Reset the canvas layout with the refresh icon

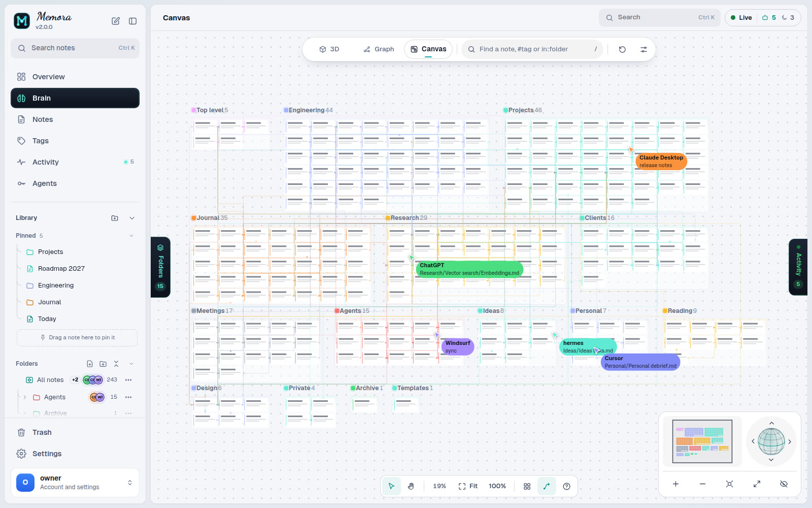click(x=622, y=49)
